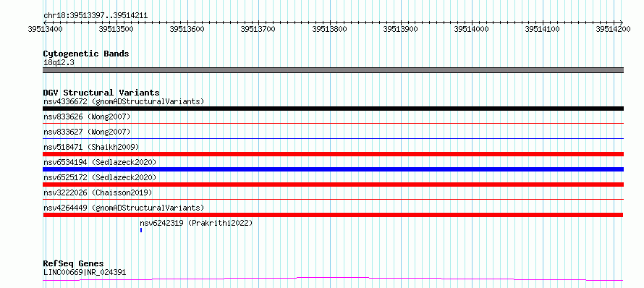
Task: Click nsv833626 (Wong2007) label
Action: coord(87,117)
